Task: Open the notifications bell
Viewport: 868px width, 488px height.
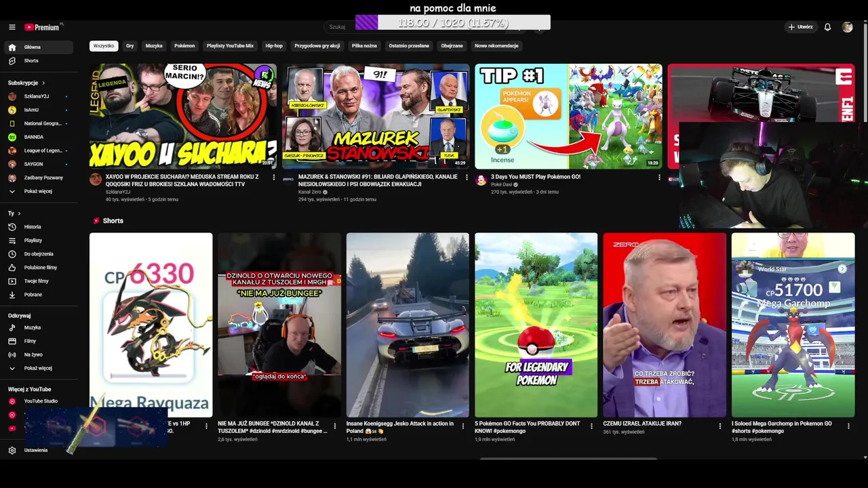Action: 827,27
